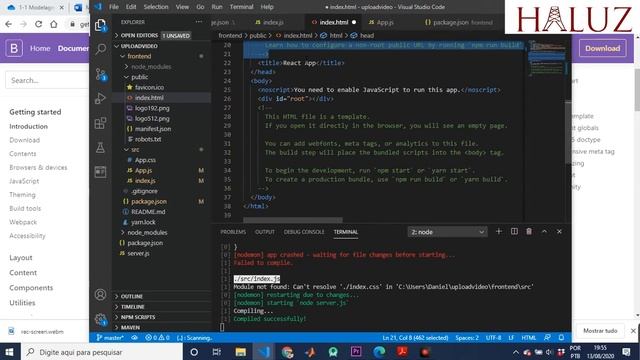The image size is (640, 360).
Task: Open the Testing flask icon view
Action: click(100, 147)
